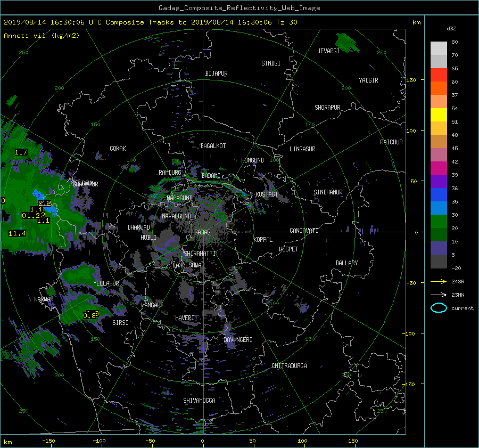Pick the purple 36-39 dBZ swatch

pos(439,181)
